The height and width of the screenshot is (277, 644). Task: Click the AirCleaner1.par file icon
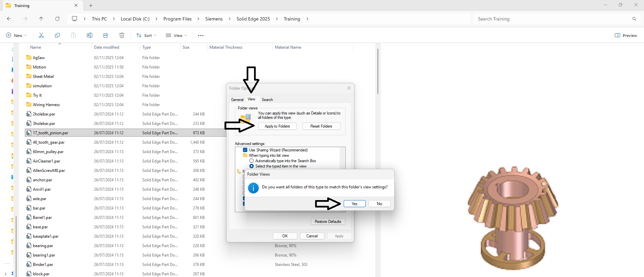coord(29,161)
